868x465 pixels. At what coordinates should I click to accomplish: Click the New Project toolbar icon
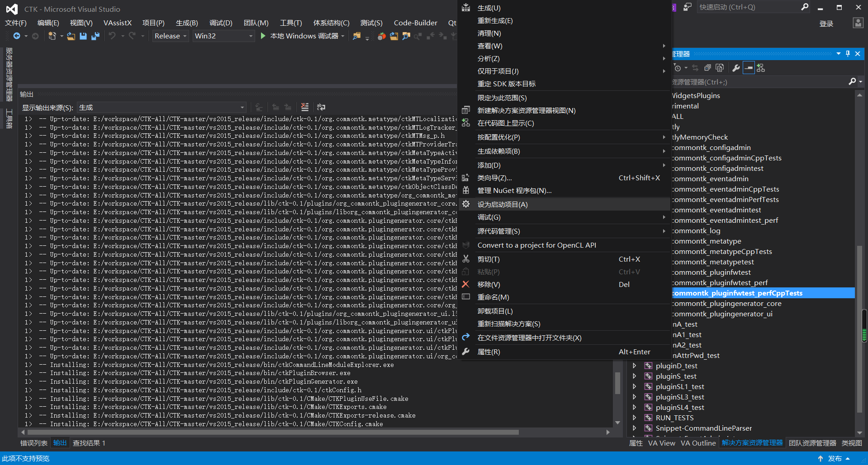(x=52, y=36)
